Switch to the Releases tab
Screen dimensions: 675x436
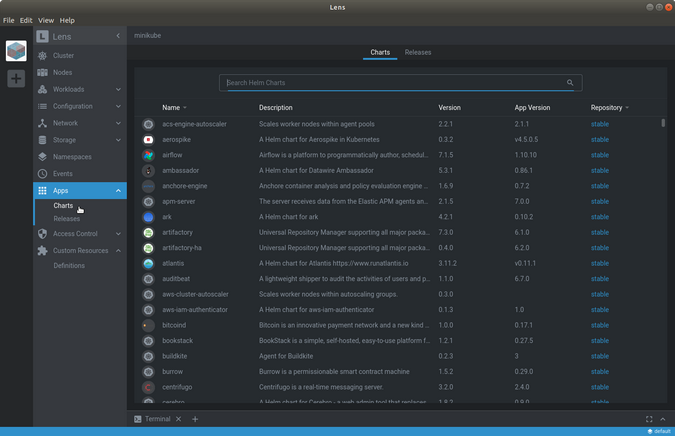[418, 52]
